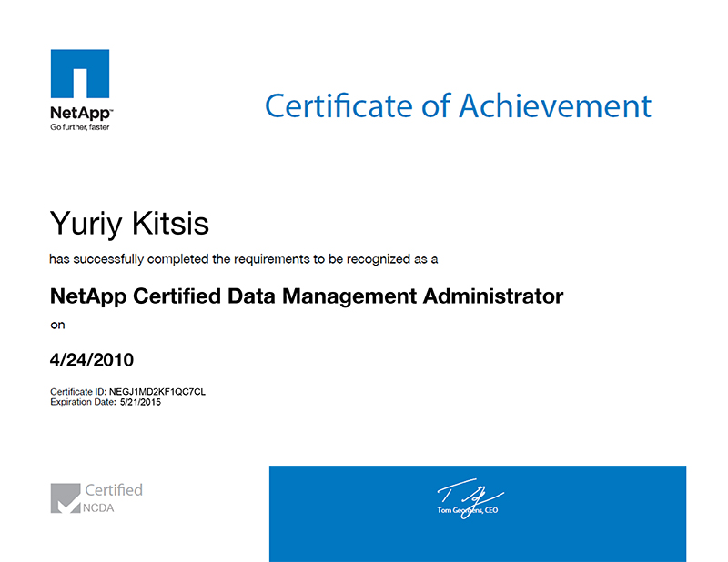Click the "Tom Georgens, CEO" caption
728x562 pixels.
(468, 510)
